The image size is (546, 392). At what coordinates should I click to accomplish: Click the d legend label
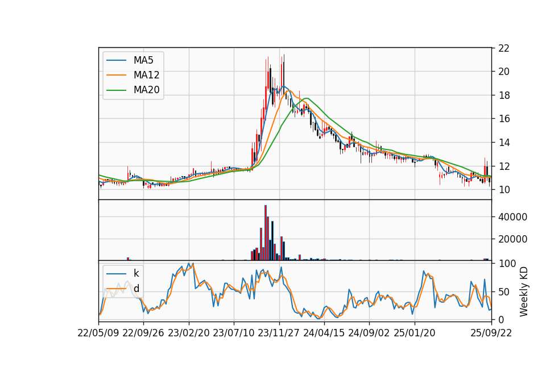coord(136,289)
